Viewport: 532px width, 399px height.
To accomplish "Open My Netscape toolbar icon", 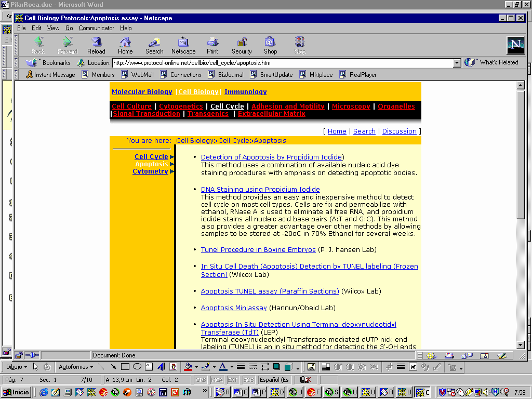I will [183, 45].
